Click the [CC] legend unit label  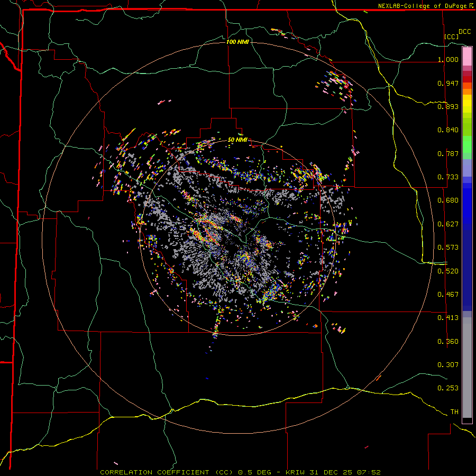tap(451, 36)
